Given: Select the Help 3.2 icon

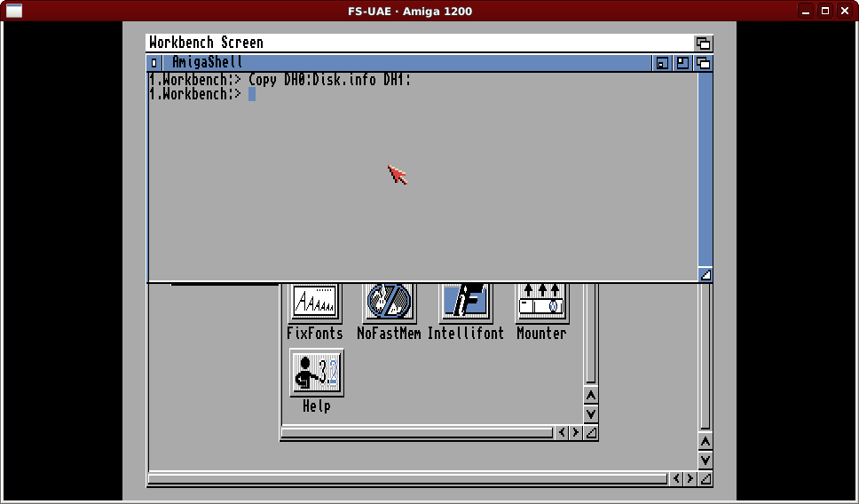Looking at the screenshot, I should [317, 373].
